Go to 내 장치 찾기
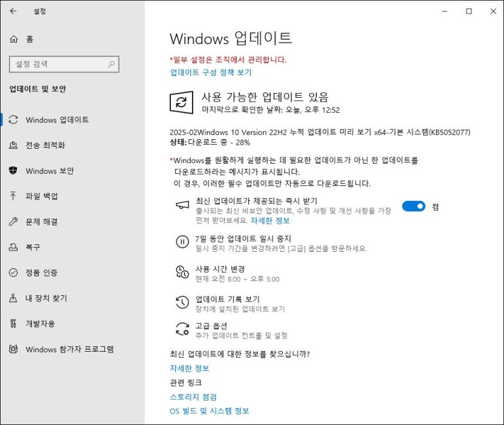 [x=73, y=298]
